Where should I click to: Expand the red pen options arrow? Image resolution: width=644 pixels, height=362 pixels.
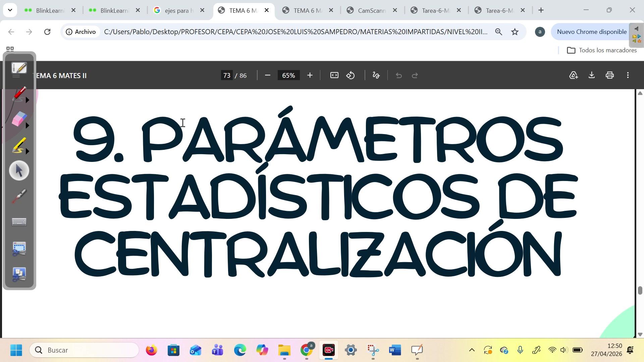coord(28,100)
